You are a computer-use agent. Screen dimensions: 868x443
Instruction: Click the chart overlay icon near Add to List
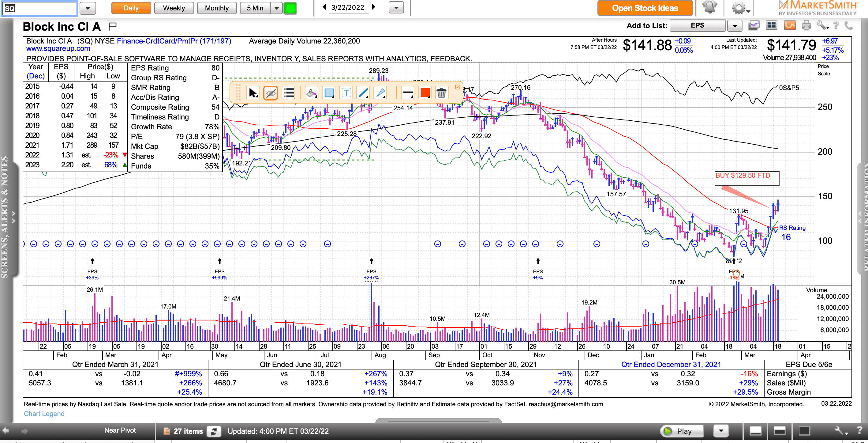pyautogui.click(x=754, y=25)
